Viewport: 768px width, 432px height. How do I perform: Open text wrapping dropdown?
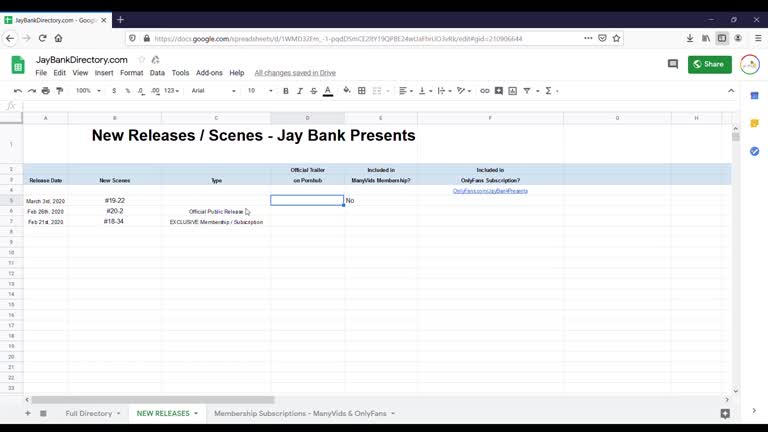[x=444, y=91]
